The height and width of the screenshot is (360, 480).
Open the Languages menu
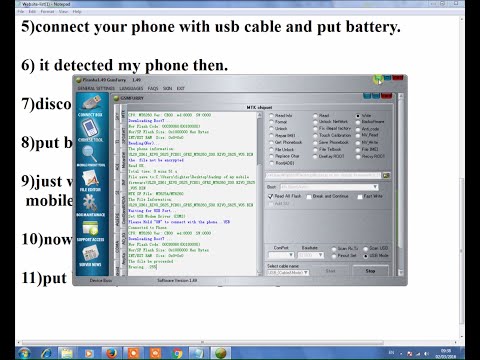coord(131,88)
